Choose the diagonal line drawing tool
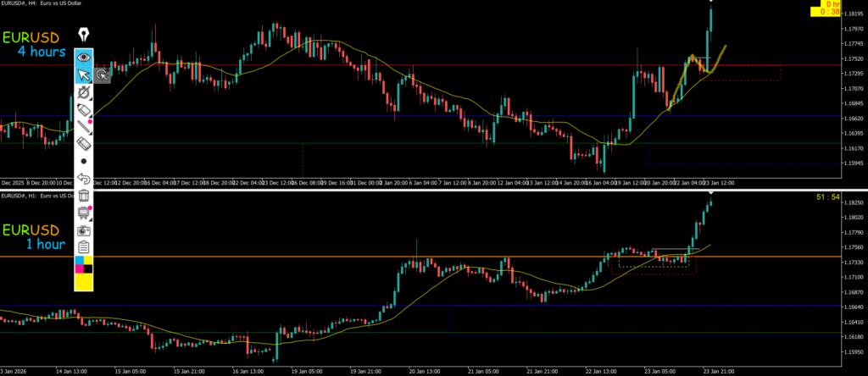The image size is (868, 376). [83, 126]
